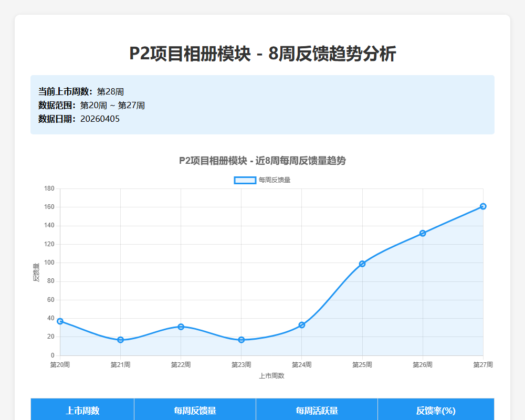The image size is (525, 420).
Task: Click the 160 y-axis tick label
Action: (49, 207)
